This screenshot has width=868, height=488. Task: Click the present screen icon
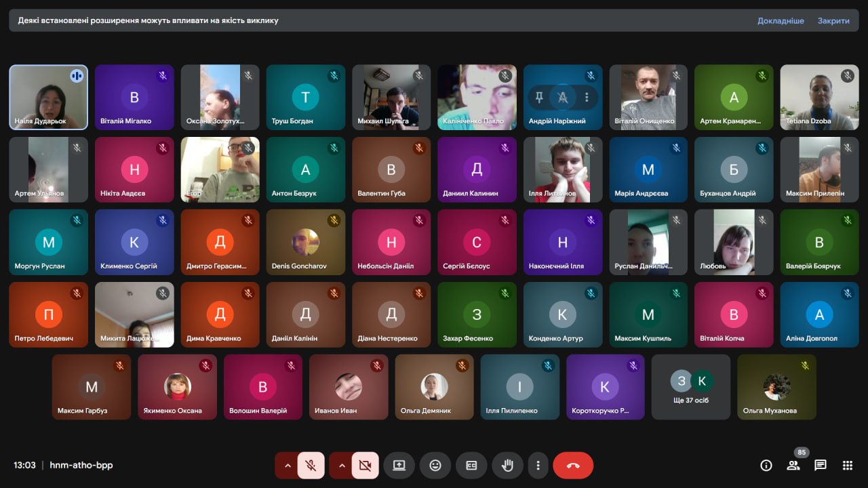(399, 466)
